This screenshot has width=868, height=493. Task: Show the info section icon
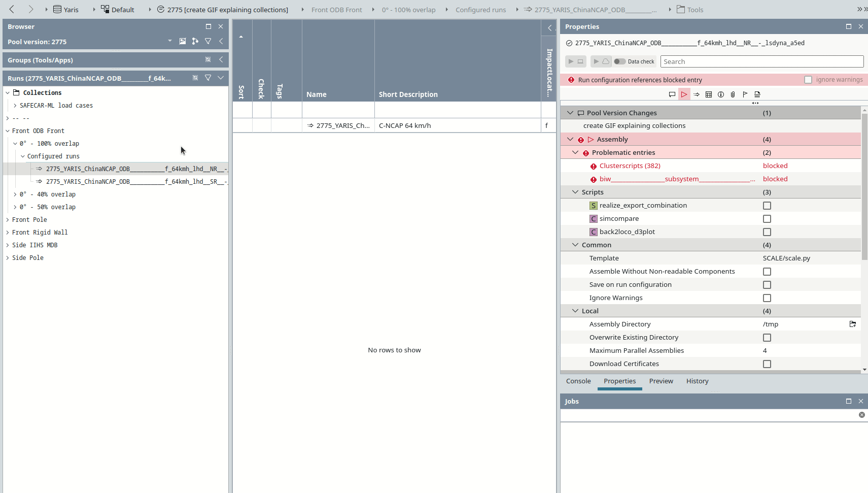721,94
